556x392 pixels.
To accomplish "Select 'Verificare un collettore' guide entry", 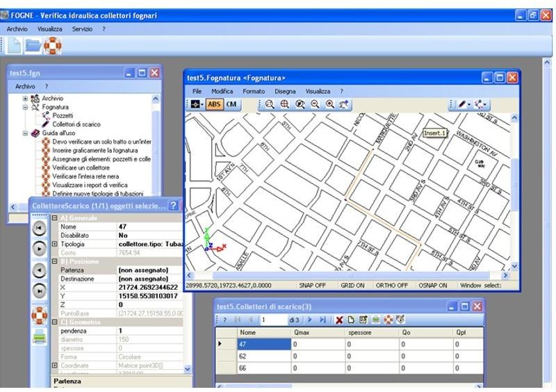I will pyautogui.click(x=81, y=168).
